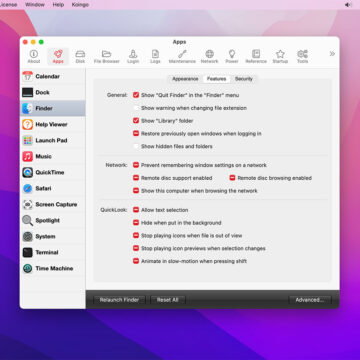Open the Network globe toolbar icon

(x=209, y=57)
